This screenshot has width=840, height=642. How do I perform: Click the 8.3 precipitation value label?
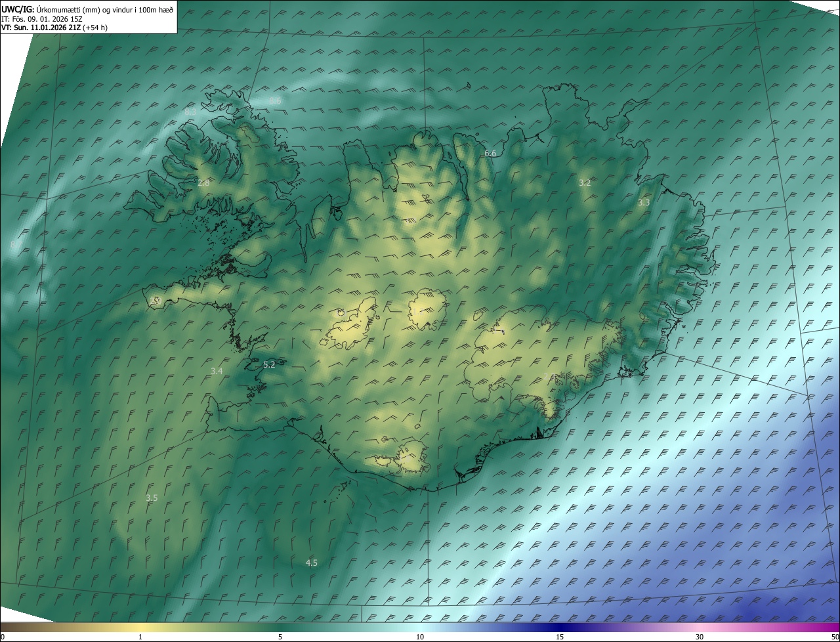click(x=190, y=112)
